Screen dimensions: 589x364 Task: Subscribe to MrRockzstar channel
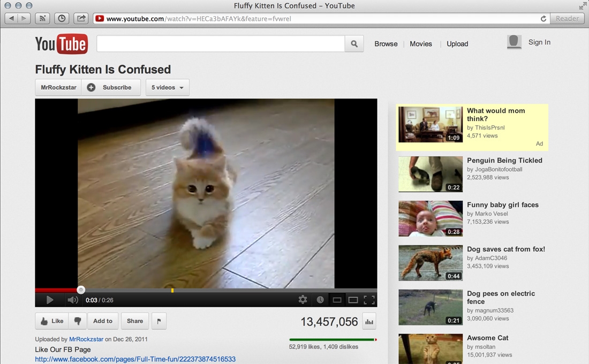pyautogui.click(x=111, y=87)
